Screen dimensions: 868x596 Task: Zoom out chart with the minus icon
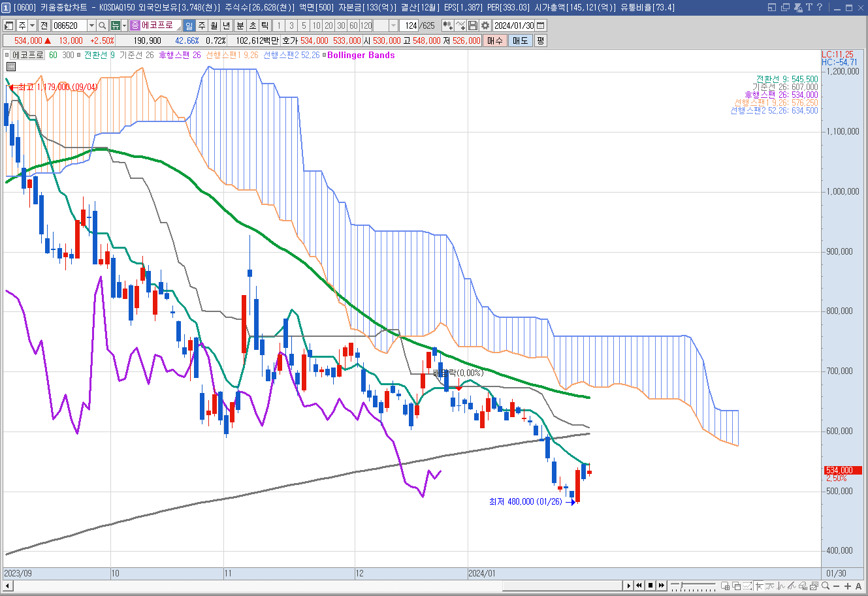(x=836, y=586)
